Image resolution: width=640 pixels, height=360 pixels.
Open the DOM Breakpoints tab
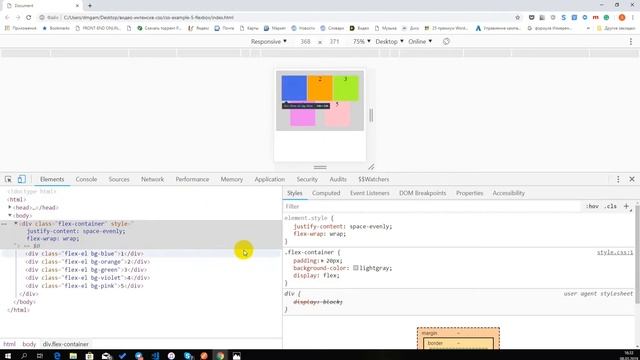[x=422, y=193]
